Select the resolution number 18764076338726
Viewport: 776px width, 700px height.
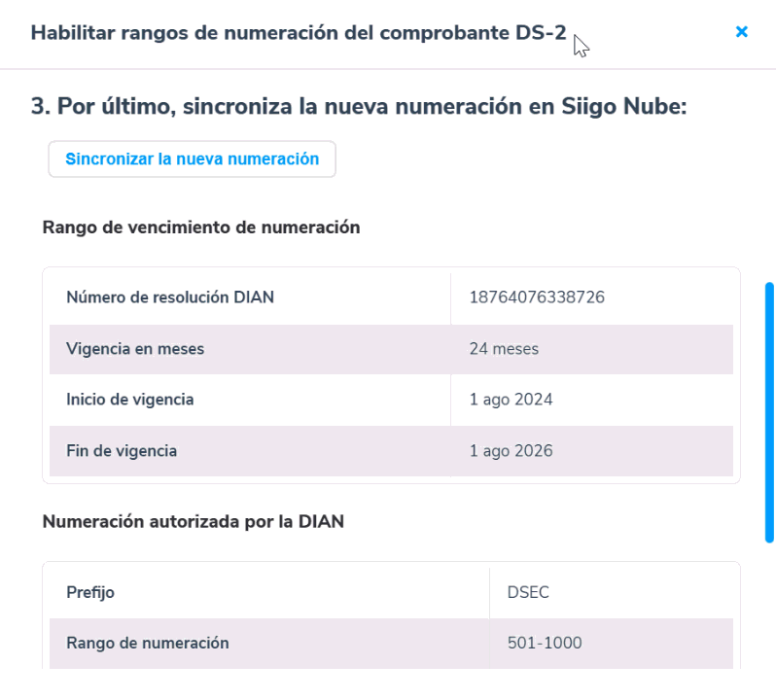[537, 297]
